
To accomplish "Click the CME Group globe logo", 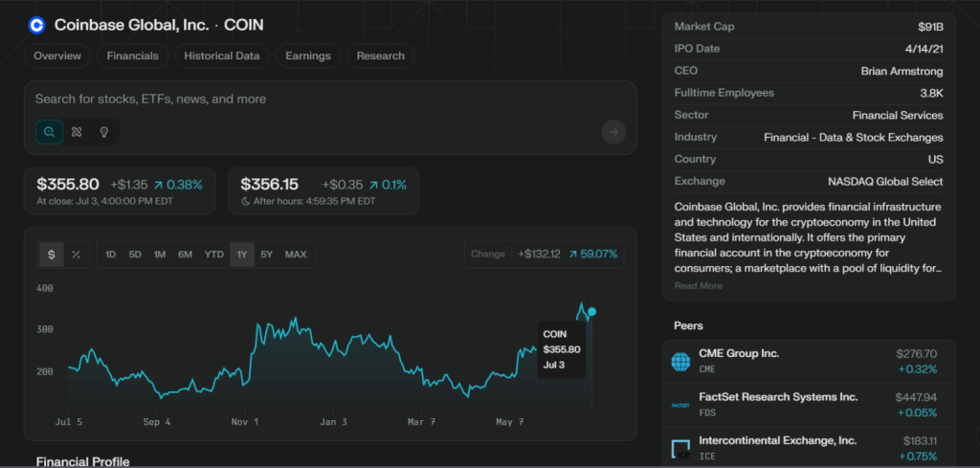I will point(680,361).
